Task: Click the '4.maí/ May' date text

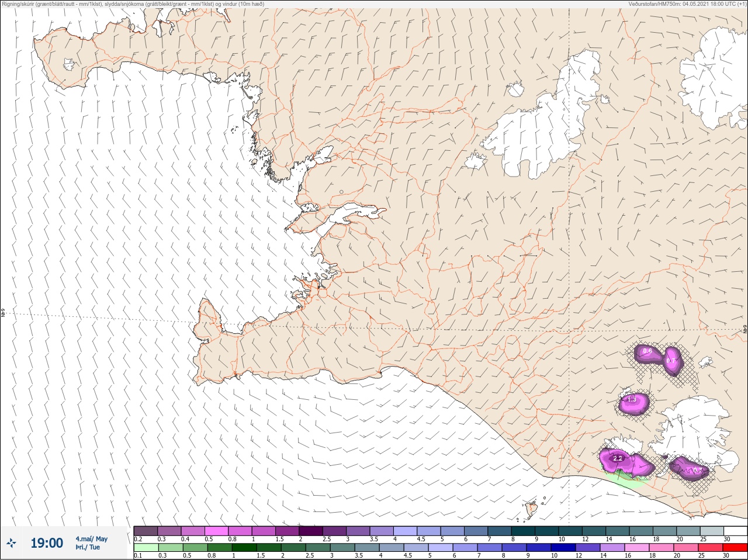Action: click(x=91, y=539)
